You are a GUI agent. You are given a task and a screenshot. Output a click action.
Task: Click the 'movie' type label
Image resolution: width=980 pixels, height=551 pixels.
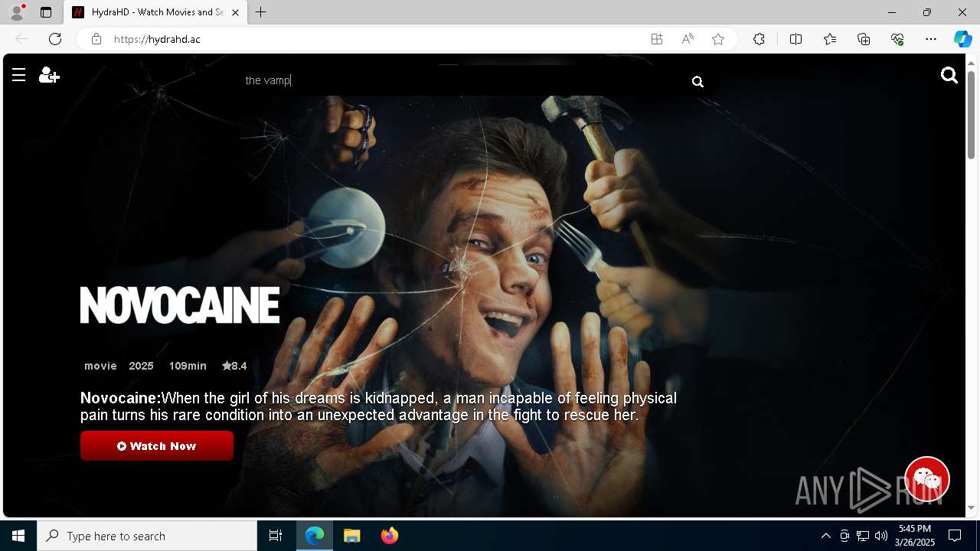100,366
